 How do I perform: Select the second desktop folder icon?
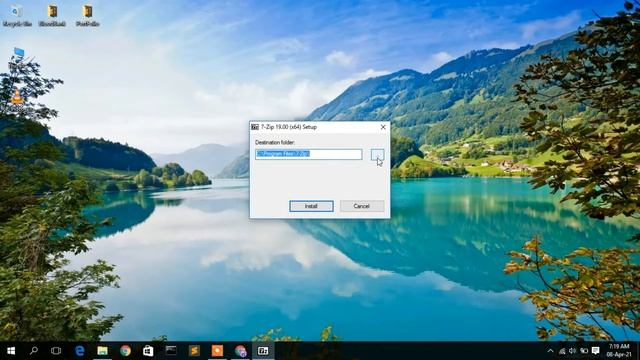[52, 16]
